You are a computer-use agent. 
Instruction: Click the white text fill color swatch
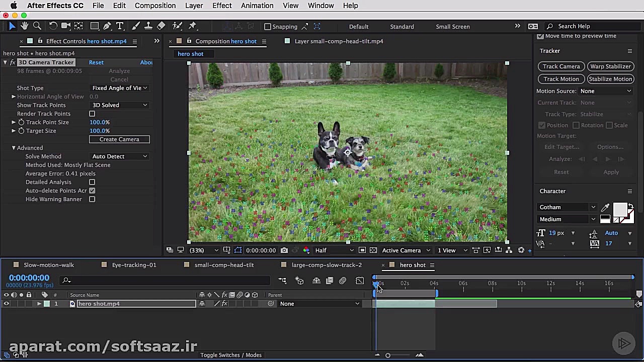(620, 209)
